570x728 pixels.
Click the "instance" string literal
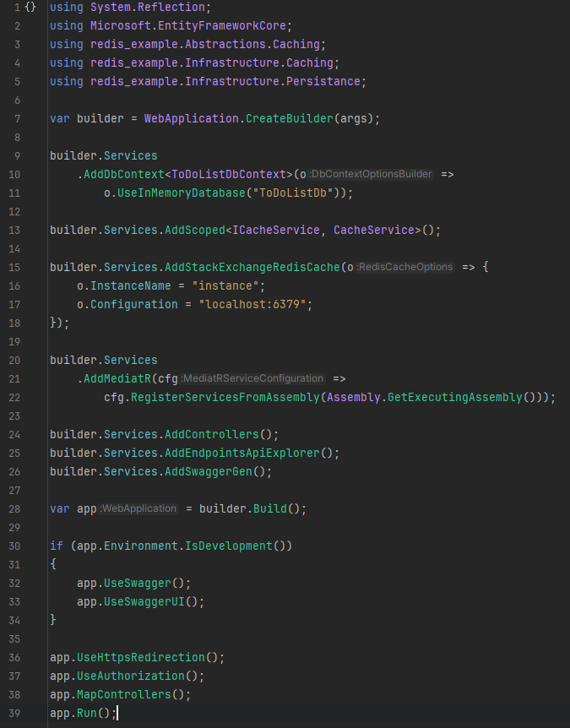click(225, 285)
